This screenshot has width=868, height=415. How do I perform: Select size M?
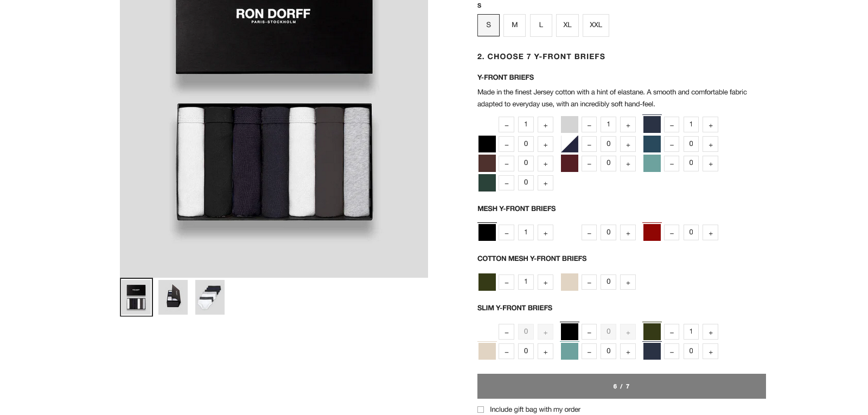(x=514, y=25)
